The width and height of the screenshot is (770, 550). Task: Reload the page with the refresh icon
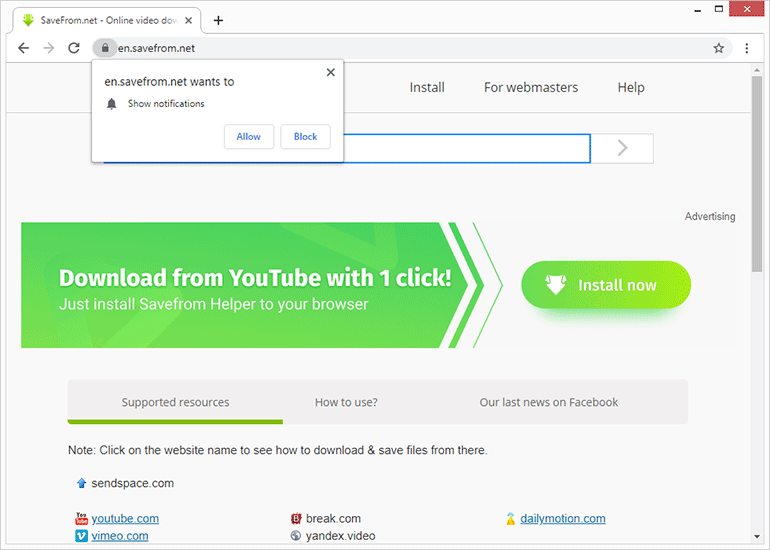coord(74,48)
